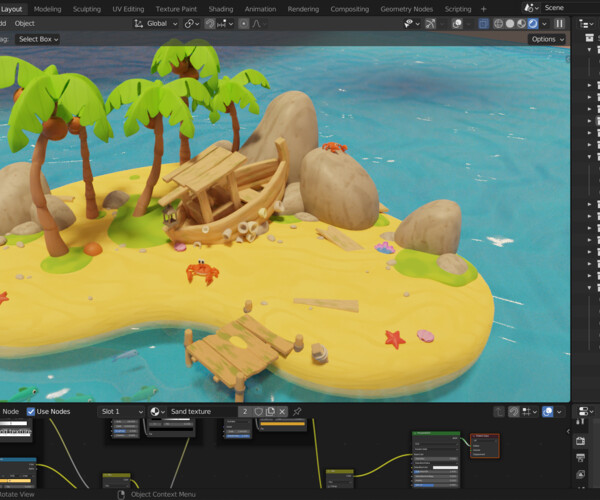600x500 pixels.
Task: Switch to the Layout workspace tab
Action: click(12, 9)
